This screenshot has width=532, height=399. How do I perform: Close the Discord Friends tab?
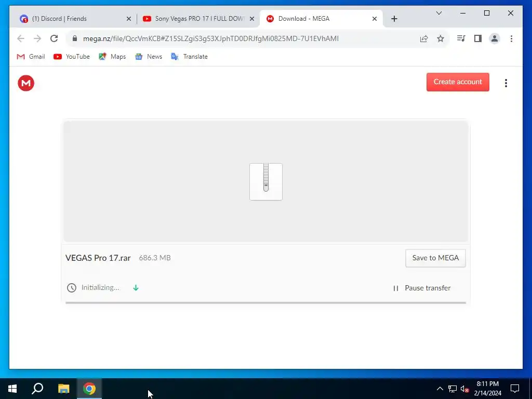click(x=129, y=19)
